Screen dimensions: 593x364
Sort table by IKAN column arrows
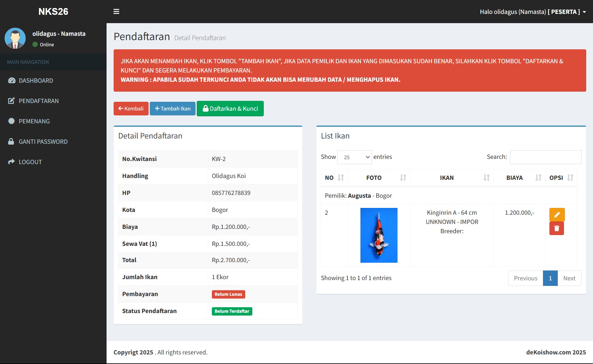[x=486, y=178]
